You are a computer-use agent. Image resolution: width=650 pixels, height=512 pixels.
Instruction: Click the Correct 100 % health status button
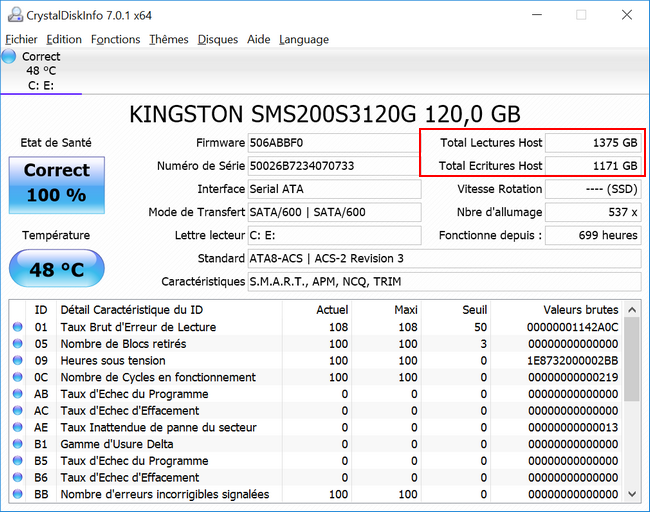pos(57,185)
